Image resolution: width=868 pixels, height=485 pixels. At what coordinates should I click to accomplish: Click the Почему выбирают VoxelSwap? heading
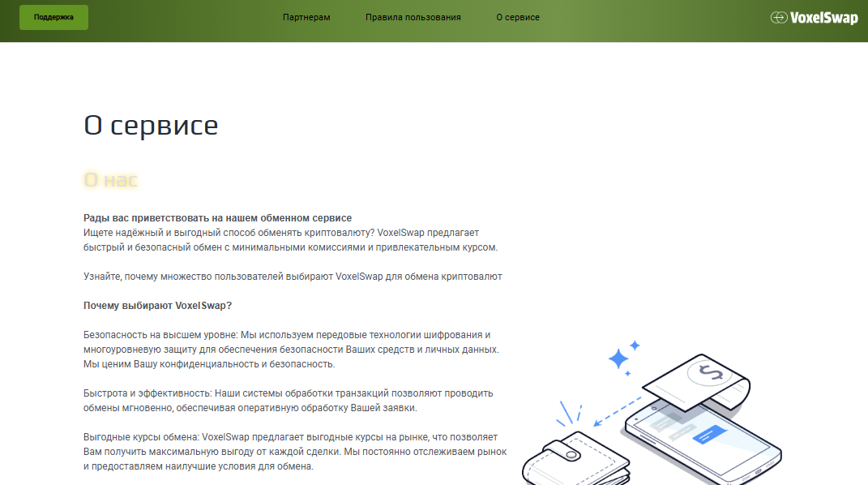tap(157, 306)
